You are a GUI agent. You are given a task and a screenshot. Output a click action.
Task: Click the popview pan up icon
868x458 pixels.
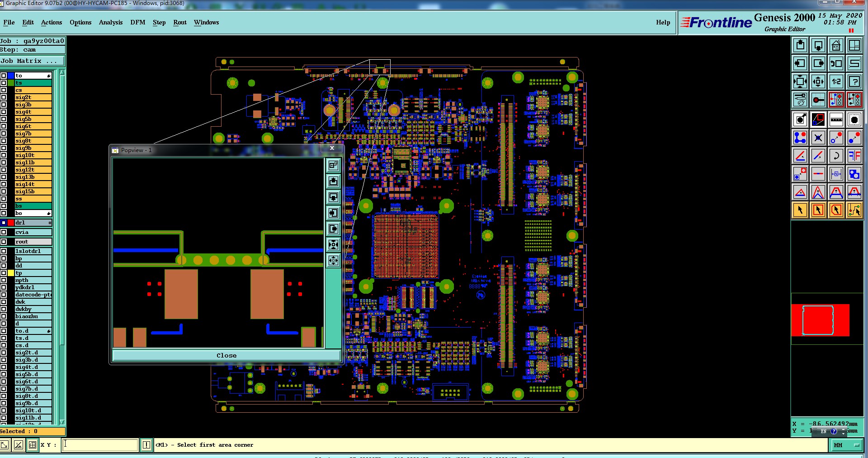[x=334, y=181]
